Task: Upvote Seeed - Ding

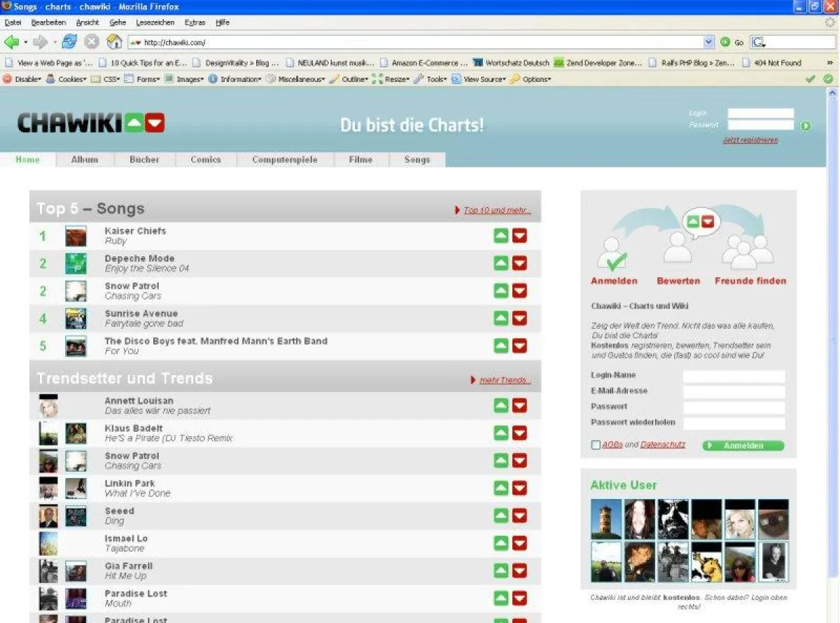Action: [500, 515]
